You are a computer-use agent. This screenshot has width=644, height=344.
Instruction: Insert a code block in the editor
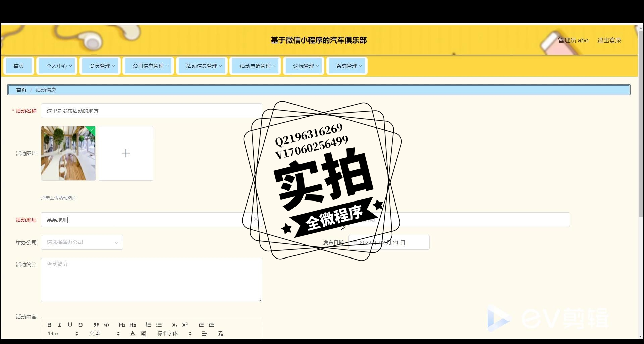107,325
